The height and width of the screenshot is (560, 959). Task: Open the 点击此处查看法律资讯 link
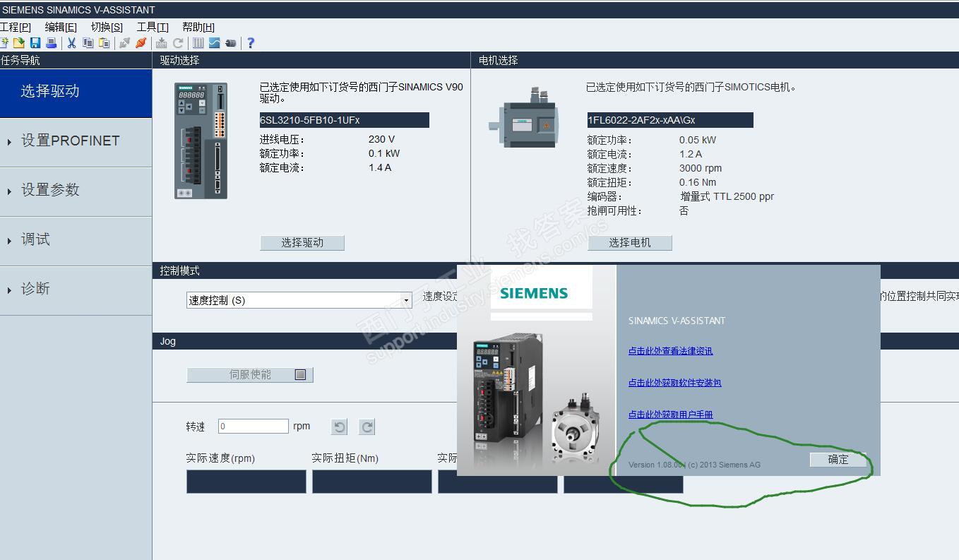tap(671, 351)
